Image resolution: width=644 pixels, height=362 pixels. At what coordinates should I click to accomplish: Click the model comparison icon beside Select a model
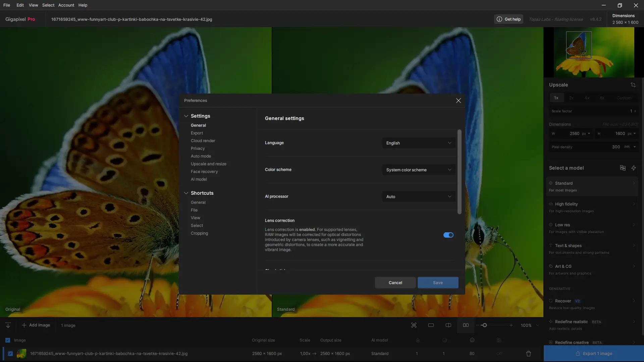coord(623,168)
